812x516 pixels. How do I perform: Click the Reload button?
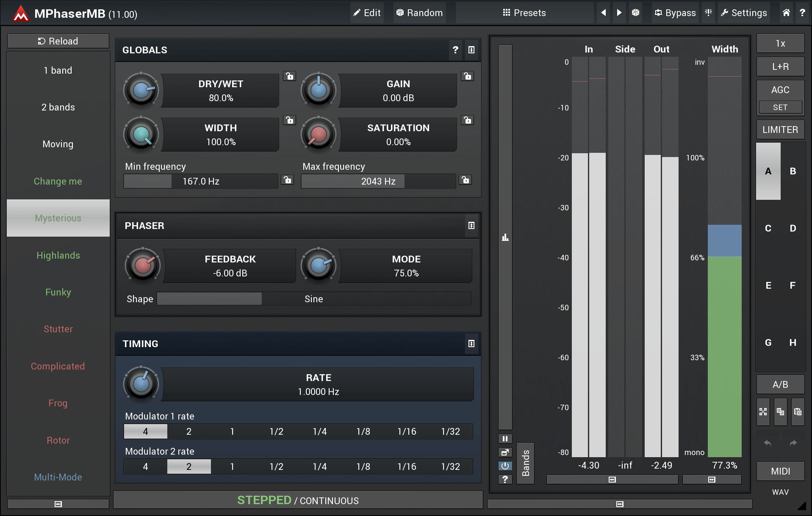click(58, 41)
